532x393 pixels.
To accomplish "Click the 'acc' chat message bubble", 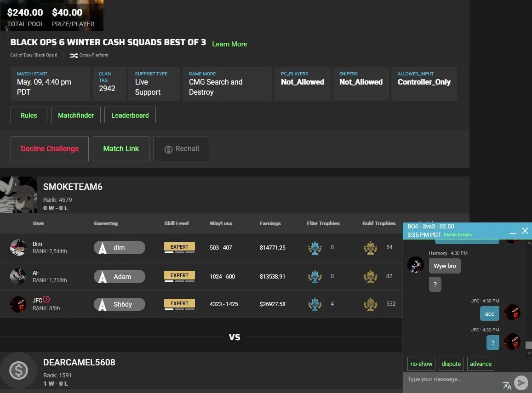I will (x=490, y=314).
